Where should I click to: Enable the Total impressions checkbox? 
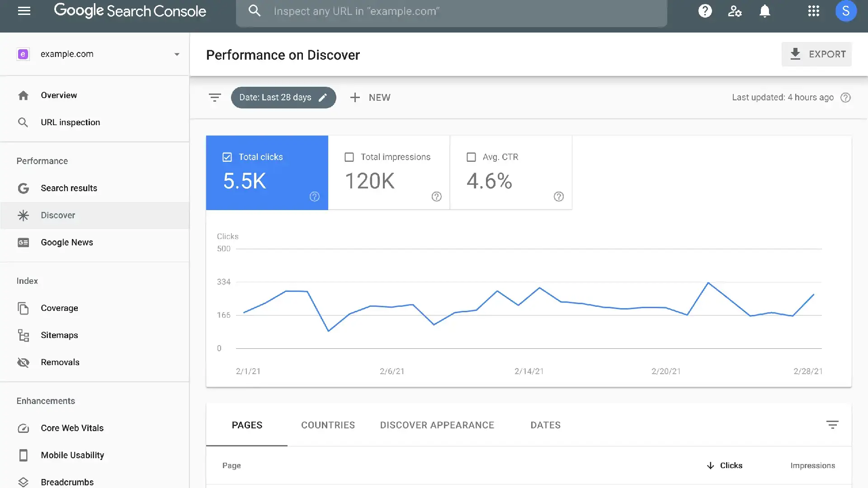[349, 157]
